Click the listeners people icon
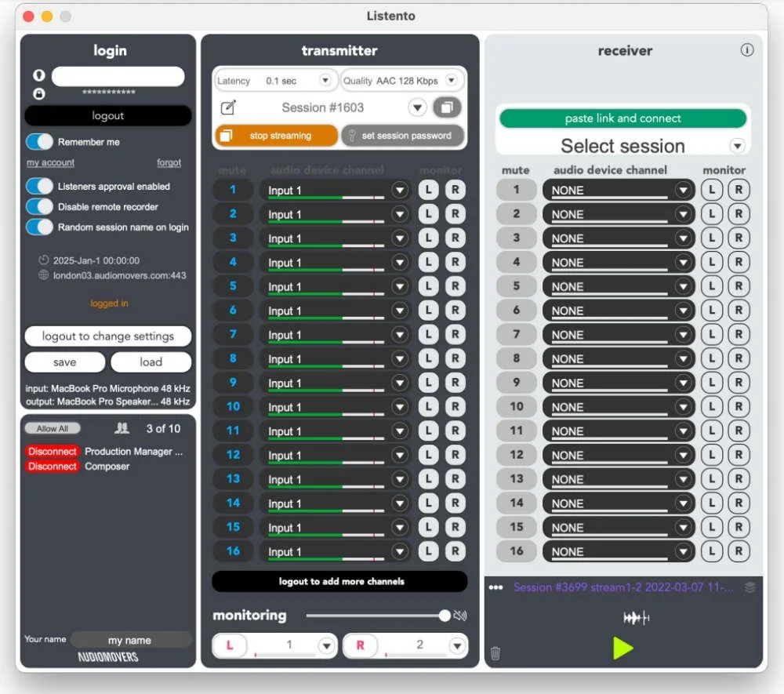Viewport: 784px width, 694px height. (122, 428)
